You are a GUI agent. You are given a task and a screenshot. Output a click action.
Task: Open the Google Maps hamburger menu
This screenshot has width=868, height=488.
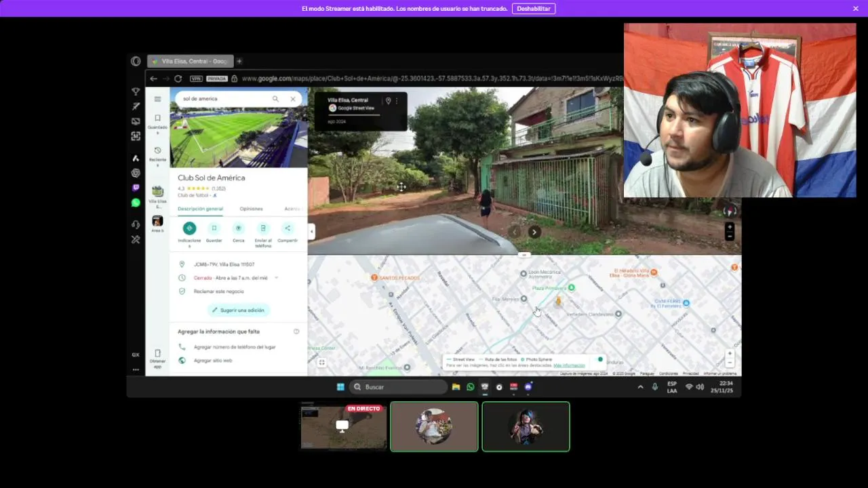[157, 99]
